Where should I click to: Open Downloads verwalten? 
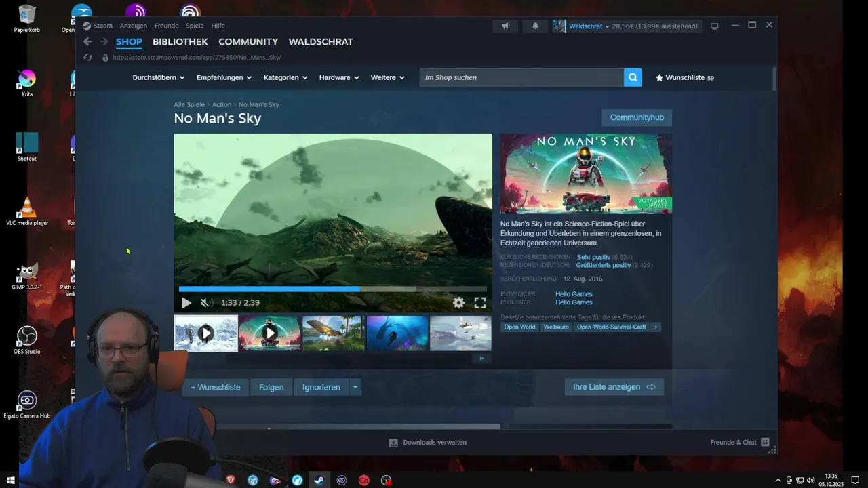[428, 443]
